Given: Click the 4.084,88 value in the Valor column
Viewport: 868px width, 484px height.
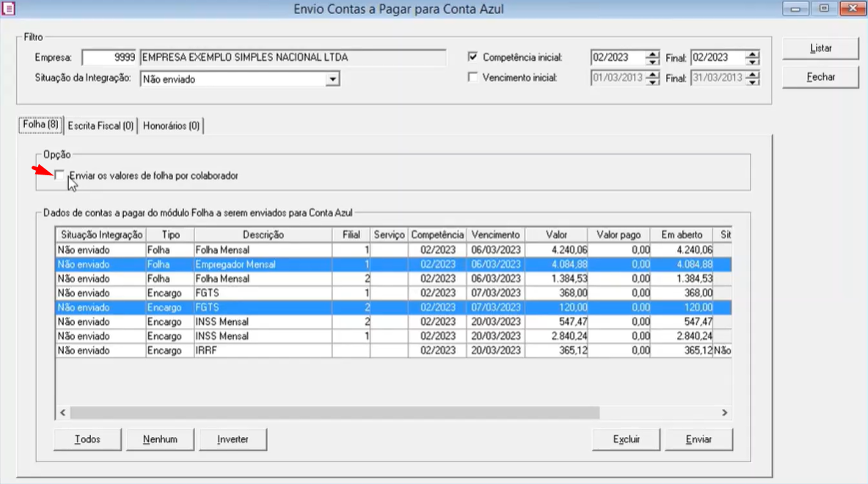Looking at the screenshot, I should click(x=569, y=265).
